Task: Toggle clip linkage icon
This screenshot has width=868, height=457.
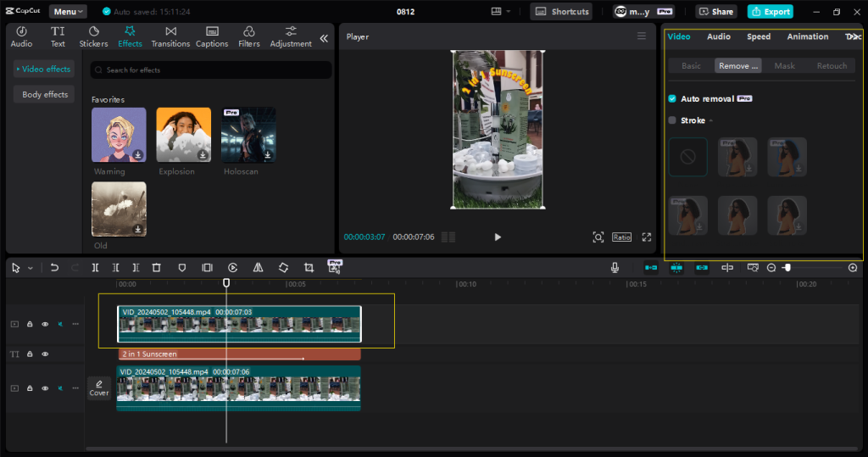Action: 702,268
